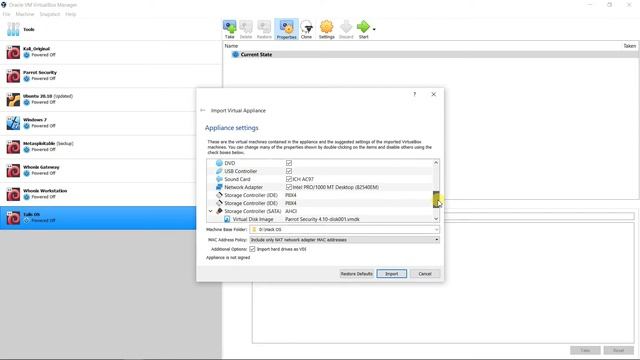The image size is (640, 360).
Task: Click the Sound Card row icon
Action: (x=219, y=179)
